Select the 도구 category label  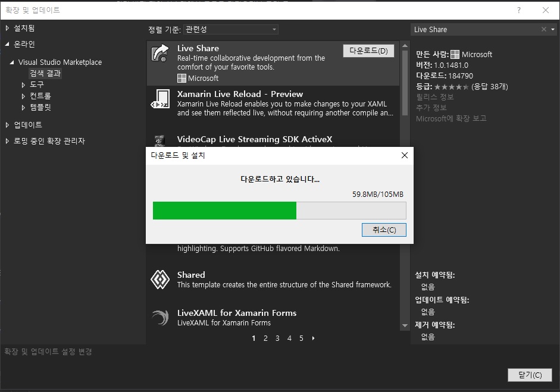37,84
